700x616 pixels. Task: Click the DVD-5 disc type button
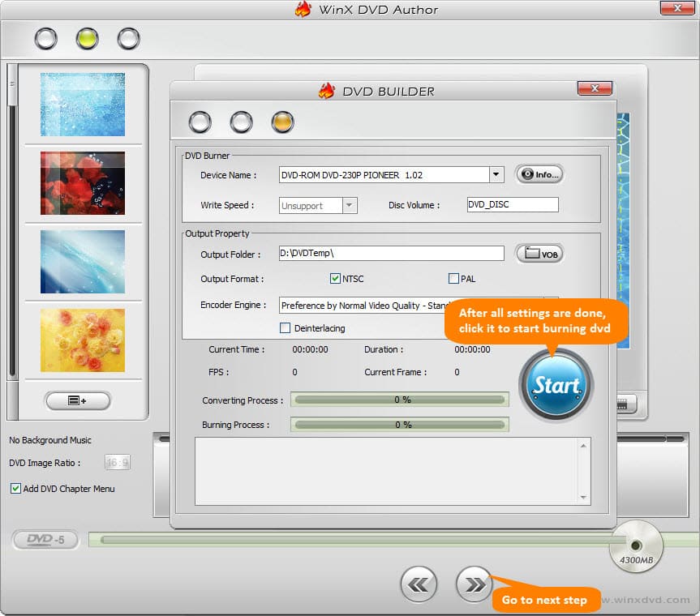45,540
